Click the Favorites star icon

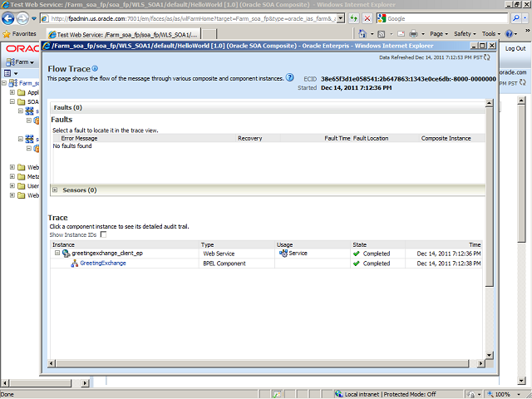7,34
